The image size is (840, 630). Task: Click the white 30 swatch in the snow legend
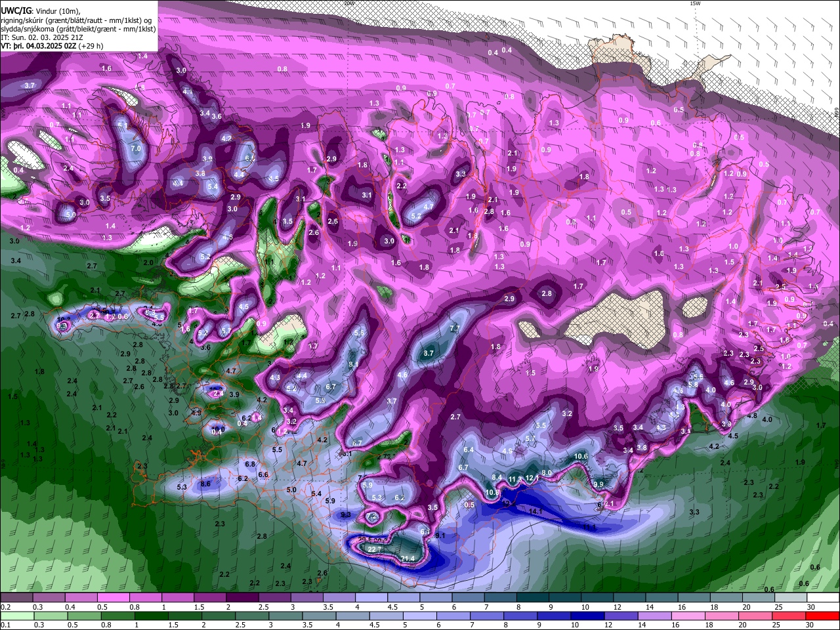[x=823, y=598]
